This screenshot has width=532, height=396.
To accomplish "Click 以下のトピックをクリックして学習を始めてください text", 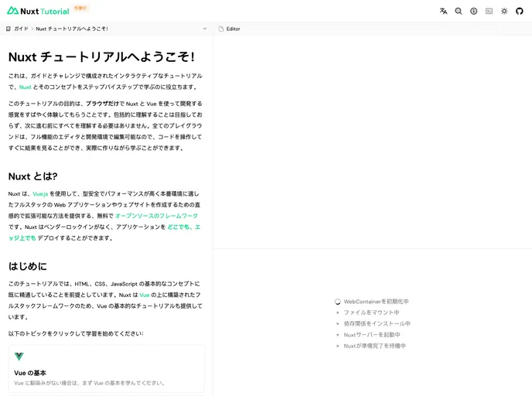I will point(76,333).
